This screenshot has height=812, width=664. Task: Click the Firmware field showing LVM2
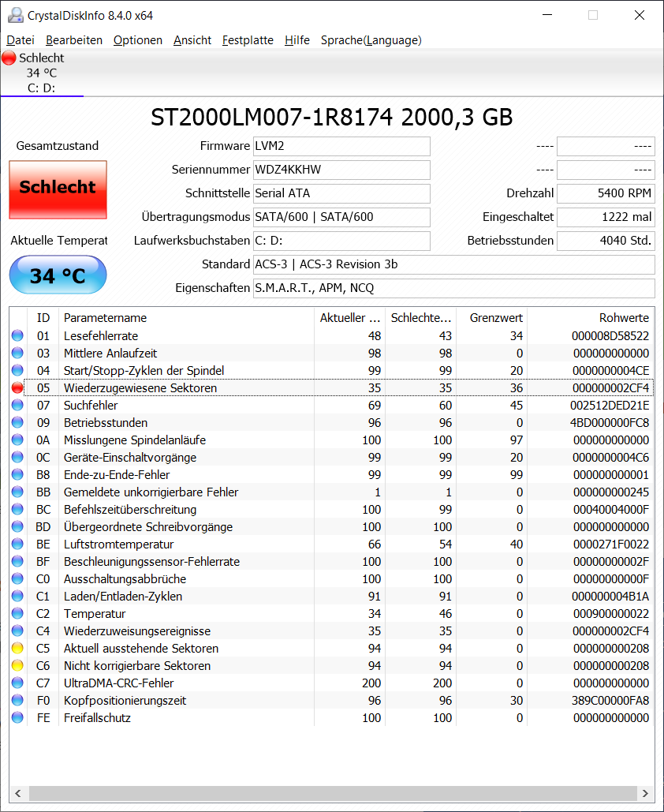[x=341, y=146]
